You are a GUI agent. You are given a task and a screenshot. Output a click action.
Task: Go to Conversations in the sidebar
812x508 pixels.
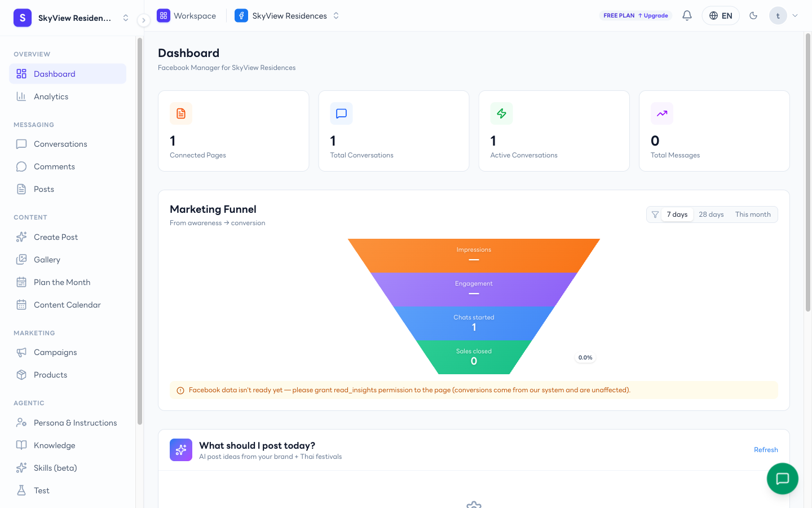[x=68, y=144]
